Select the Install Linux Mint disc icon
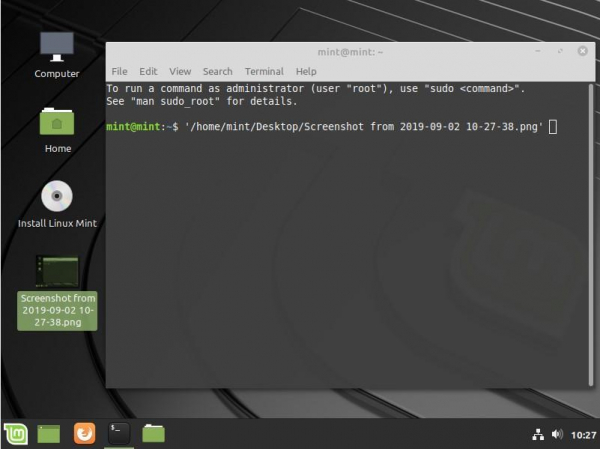 57,196
